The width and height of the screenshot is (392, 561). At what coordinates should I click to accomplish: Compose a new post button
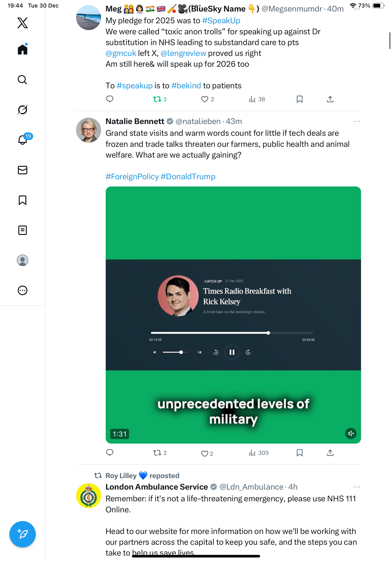[23, 534]
